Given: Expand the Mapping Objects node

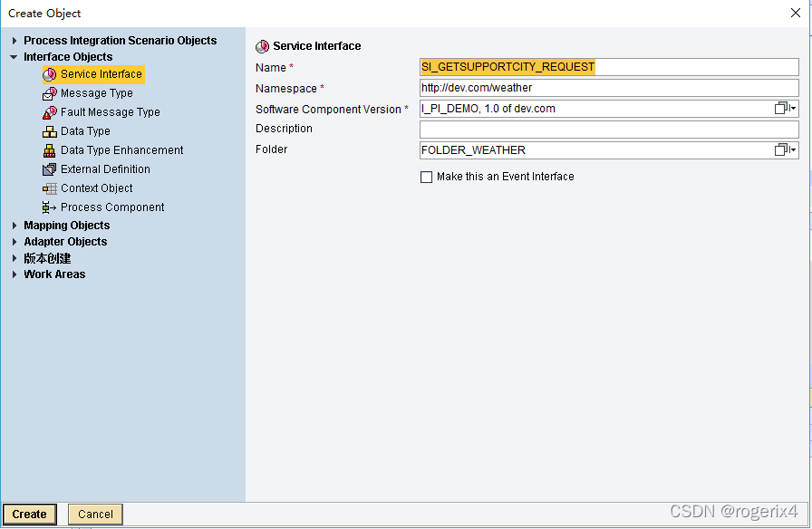Looking at the screenshot, I should (14, 226).
